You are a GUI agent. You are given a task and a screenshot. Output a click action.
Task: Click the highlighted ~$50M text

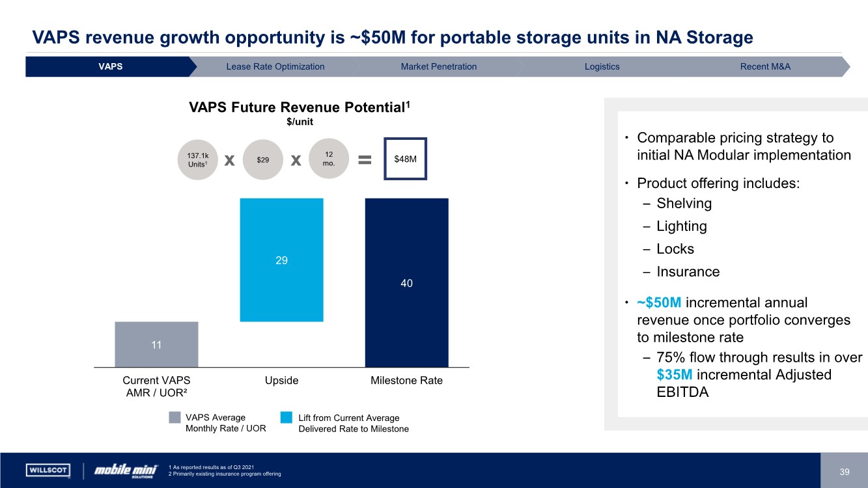coord(659,303)
